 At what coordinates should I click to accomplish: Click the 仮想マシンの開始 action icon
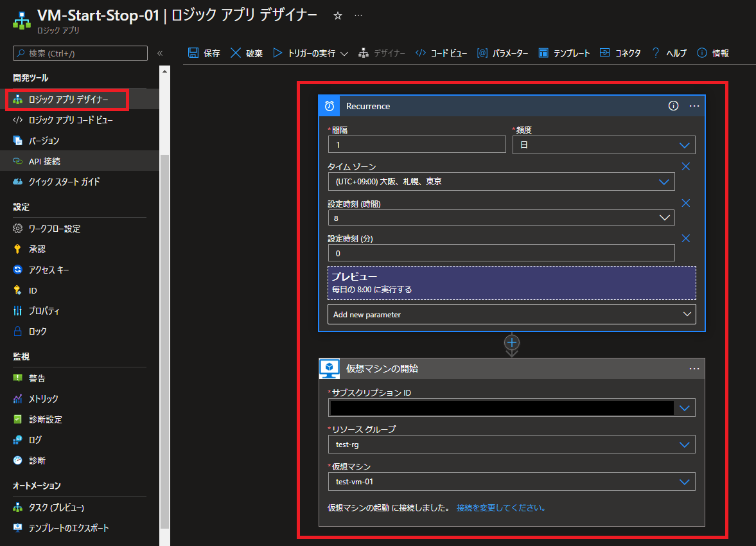point(330,369)
